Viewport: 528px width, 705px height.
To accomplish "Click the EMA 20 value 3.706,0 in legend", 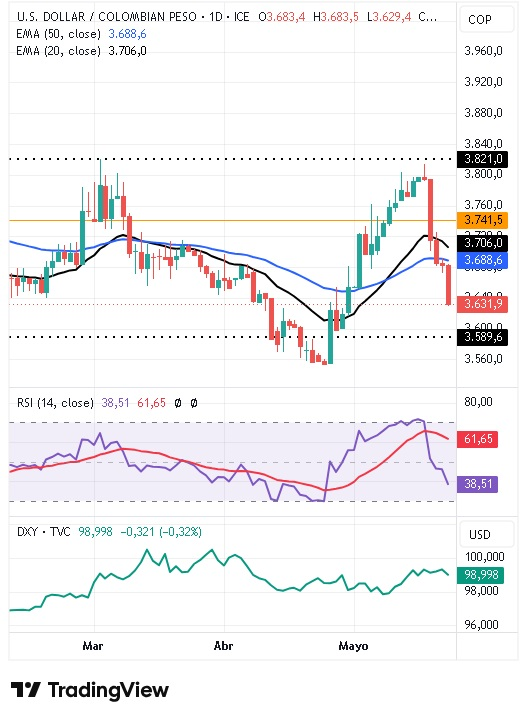I will click(x=127, y=51).
